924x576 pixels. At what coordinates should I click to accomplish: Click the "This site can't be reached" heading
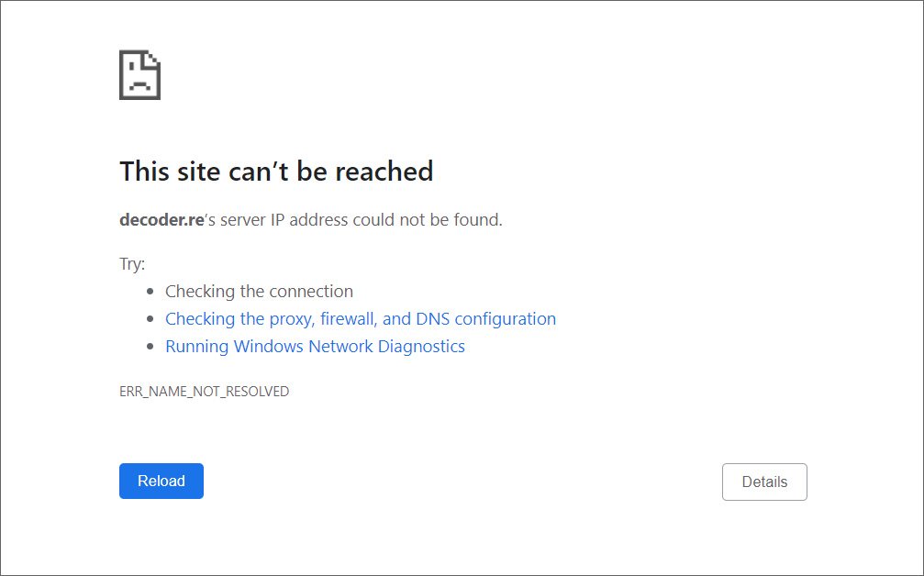(x=276, y=172)
